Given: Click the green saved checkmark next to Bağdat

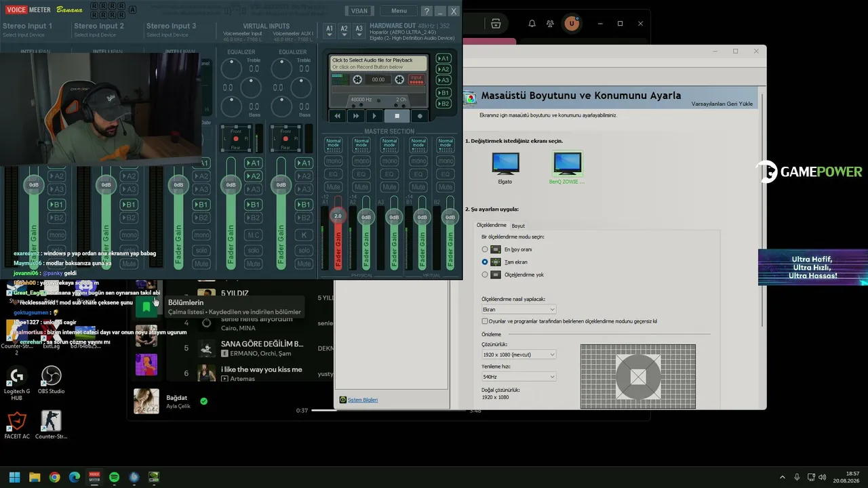Looking at the screenshot, I should point(203,401).
